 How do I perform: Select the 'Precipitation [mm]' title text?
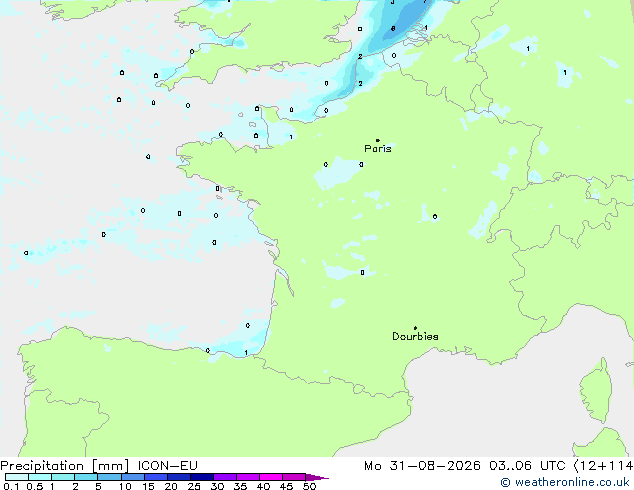click(x=65, y=466)
